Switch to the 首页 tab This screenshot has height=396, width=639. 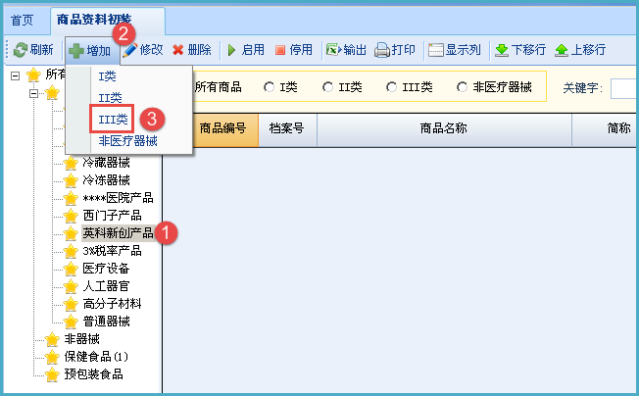(x=22, y=20)
